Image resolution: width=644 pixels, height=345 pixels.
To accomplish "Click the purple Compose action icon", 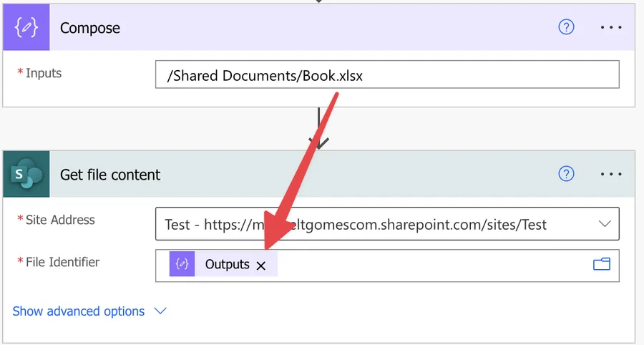I will point(26,28).
